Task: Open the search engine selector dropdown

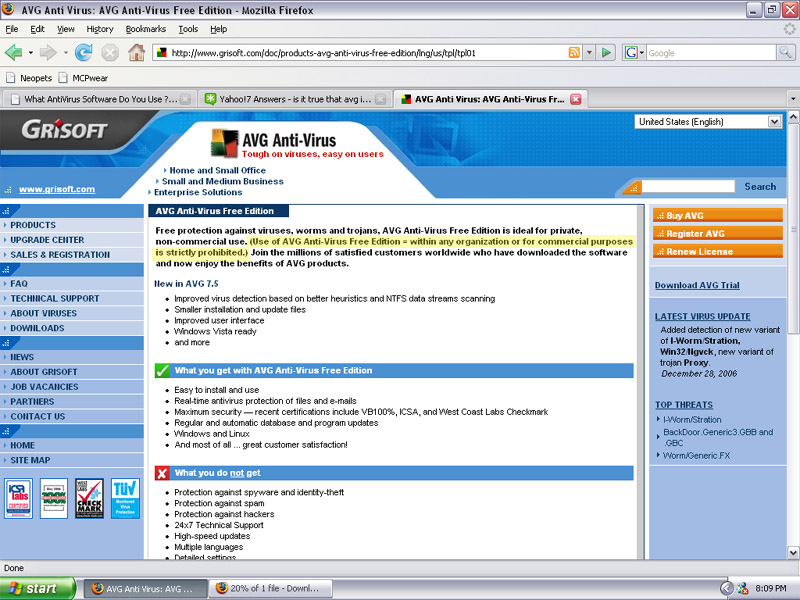Action: 641,53
